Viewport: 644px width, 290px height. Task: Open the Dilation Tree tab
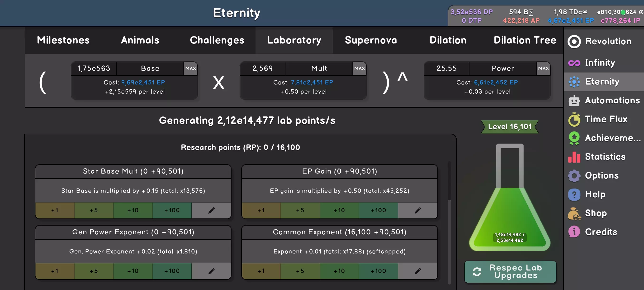tap(525, 40)
